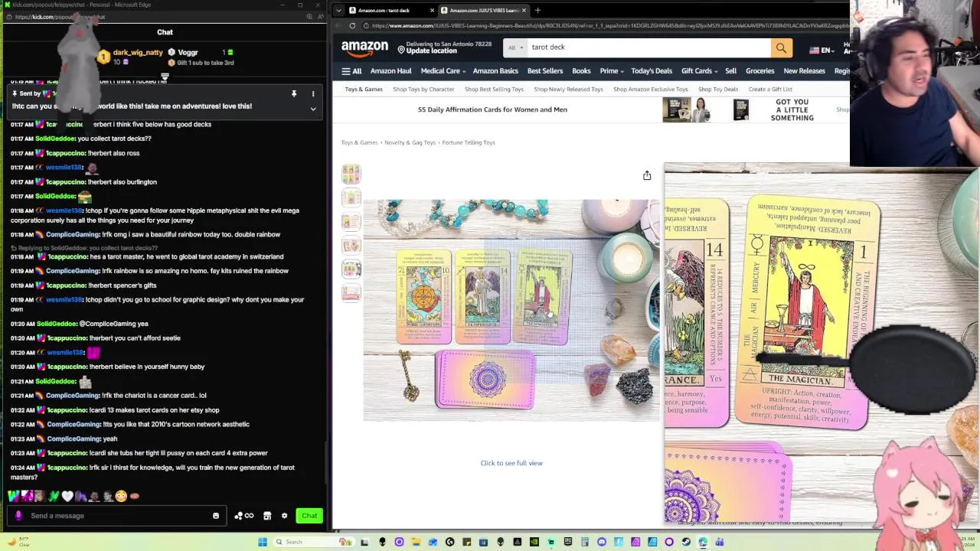Insert the flushed face emote
Viewport: 980px width, 551px height.
click(x=121, y=496)
